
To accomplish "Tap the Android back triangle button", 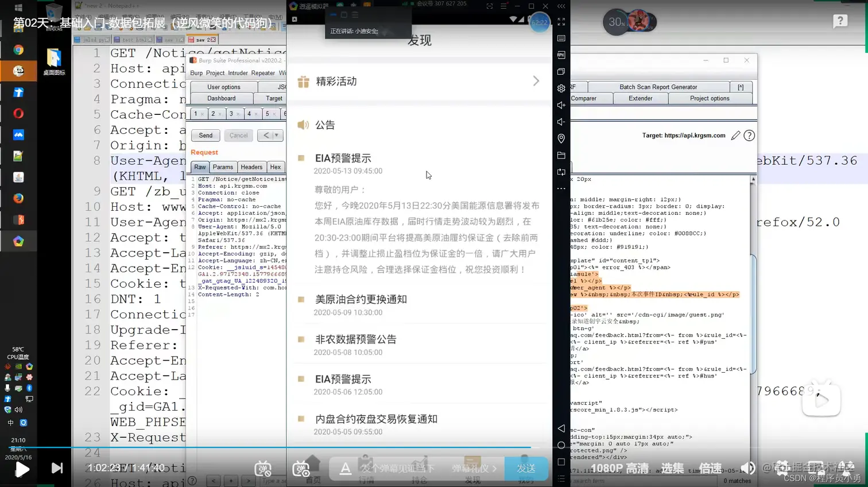I will click(x=561, y=428).
